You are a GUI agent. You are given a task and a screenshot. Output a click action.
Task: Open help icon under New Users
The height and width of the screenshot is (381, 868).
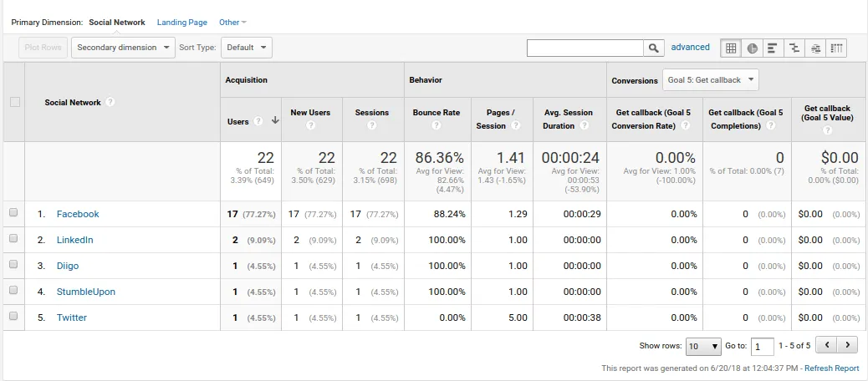pyautogui.click(x=310, y=125)
